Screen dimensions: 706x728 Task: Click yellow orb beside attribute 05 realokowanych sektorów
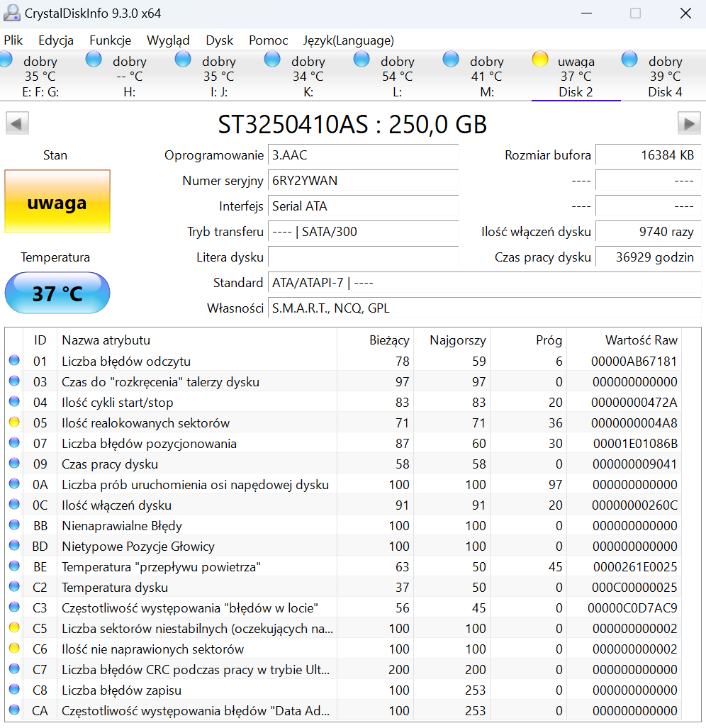tap(14, 423)
